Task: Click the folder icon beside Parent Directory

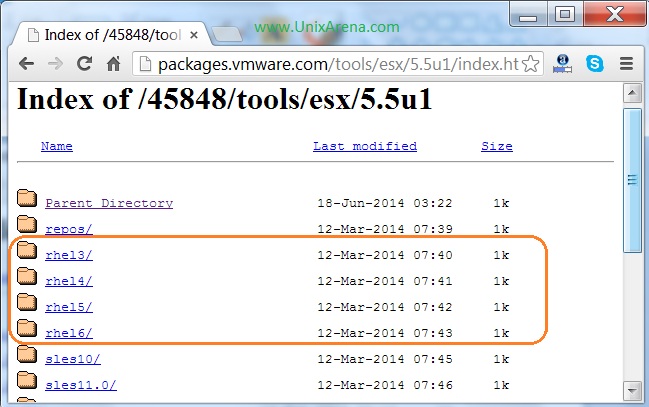Action: click(x=27, y=198)
